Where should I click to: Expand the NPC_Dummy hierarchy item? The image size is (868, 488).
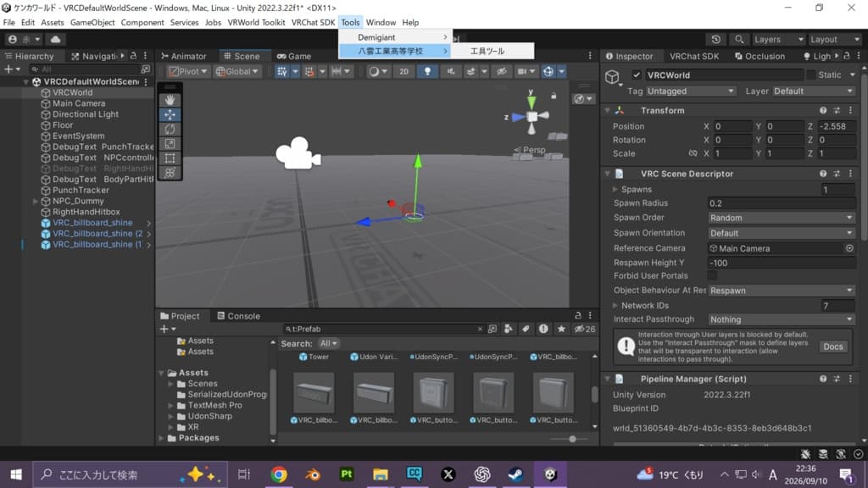pyautogui.click(x=36, y=201)
